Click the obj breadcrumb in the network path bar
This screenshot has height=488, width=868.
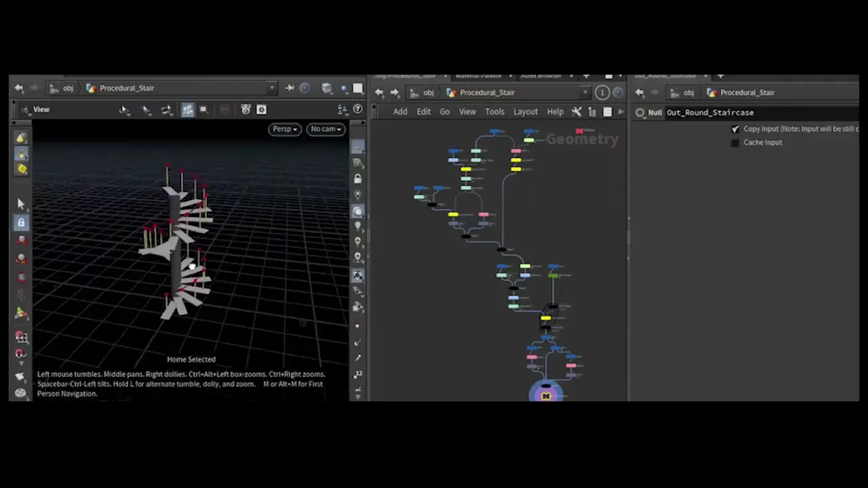pos(429,93)
